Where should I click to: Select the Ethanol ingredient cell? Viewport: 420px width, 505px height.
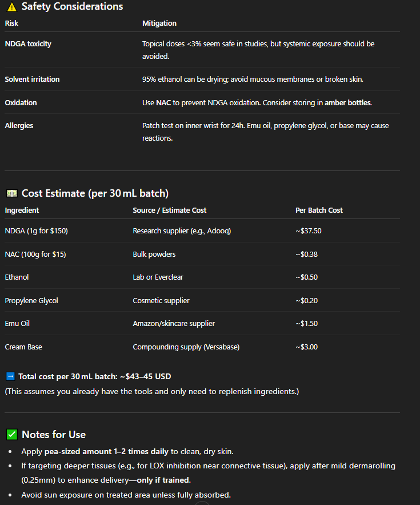pyautogui.click(x=17, y=277)
